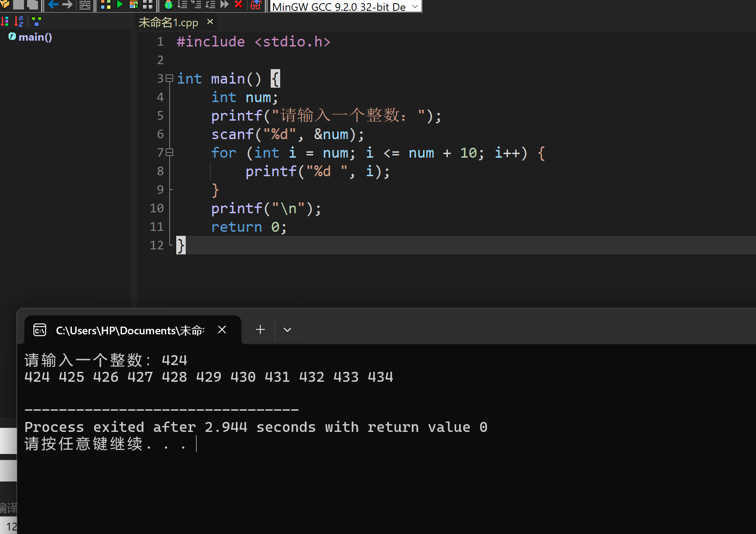Go back with the blue left arrow
The height and width of the screenshot is (534, 756).
click(53, 5)
